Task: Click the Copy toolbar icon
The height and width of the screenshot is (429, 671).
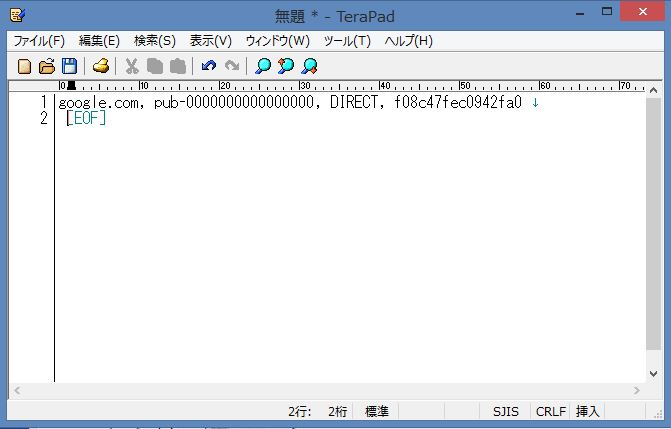Action: click(x=155, y=66)
